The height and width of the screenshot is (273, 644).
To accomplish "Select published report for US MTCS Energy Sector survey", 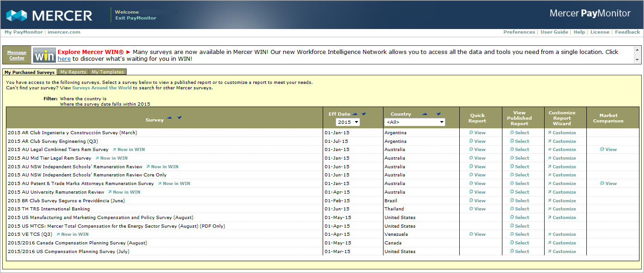I will point(520,226).
